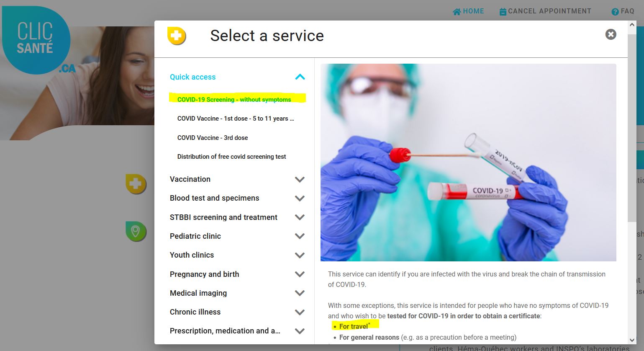Click the yellow cross badge on background page
The width and height of the screenshot is (644, 351).
point(136,184)
